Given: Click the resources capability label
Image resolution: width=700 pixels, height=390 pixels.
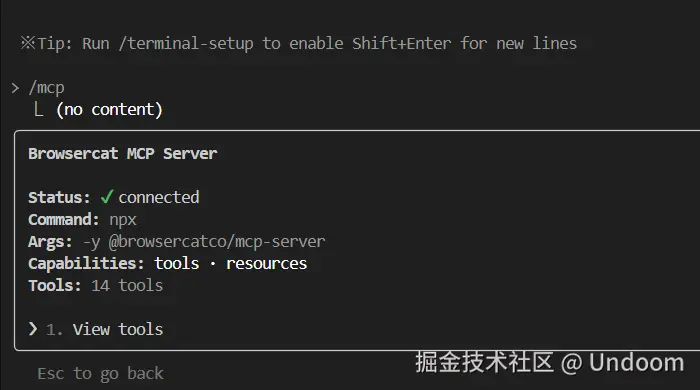Looking at the screenshot, I should 267,264.
